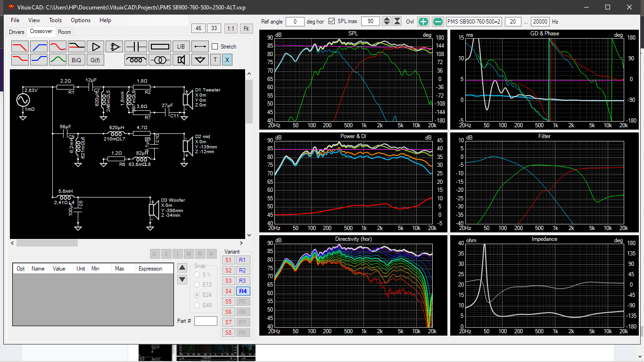The width and height of the screenshot is (644, 362).
Task: Click Fit to fit the schematic
Action: click(x=246, y=28)
